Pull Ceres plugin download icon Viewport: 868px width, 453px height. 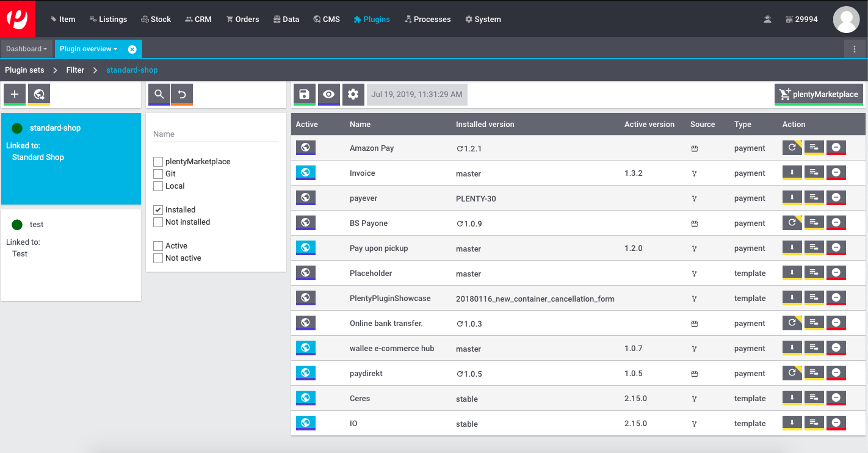tap(792, 398)
